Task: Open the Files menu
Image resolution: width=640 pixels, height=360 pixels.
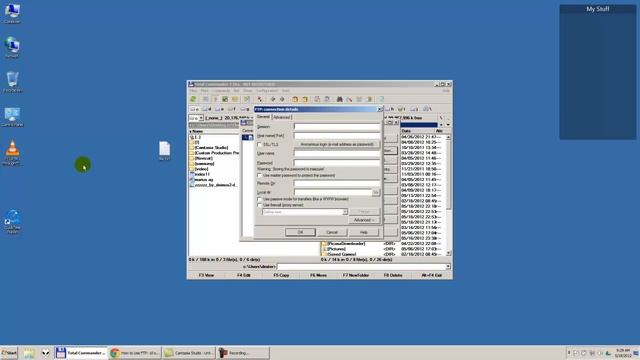Action: point(193,91)
